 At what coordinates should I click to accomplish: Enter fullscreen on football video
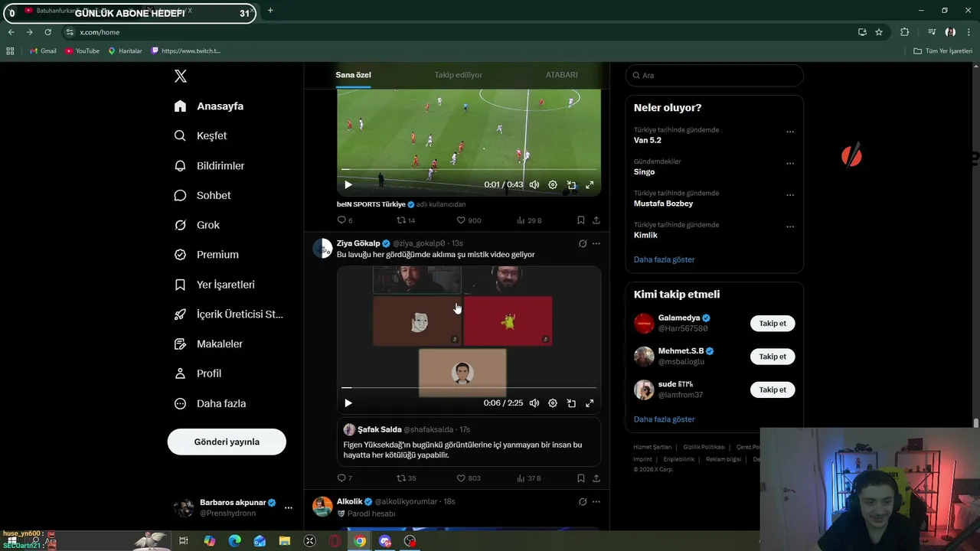pos(590,184)
